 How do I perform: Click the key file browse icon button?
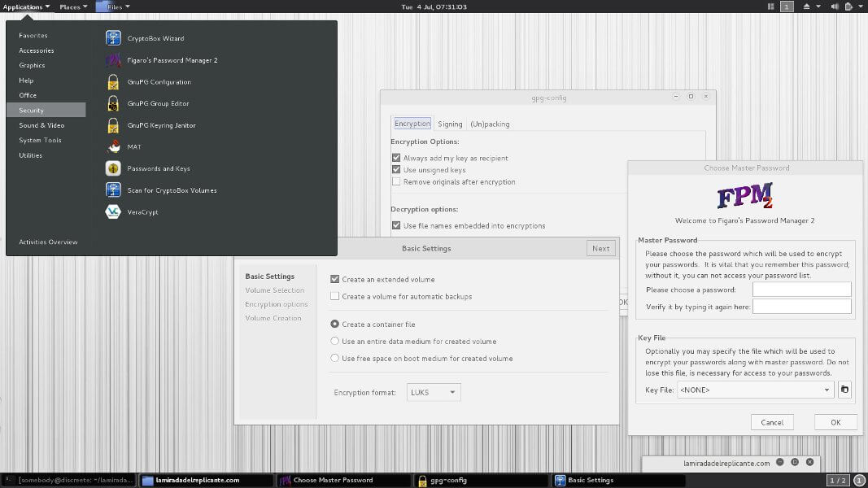[x=844, y=390]
